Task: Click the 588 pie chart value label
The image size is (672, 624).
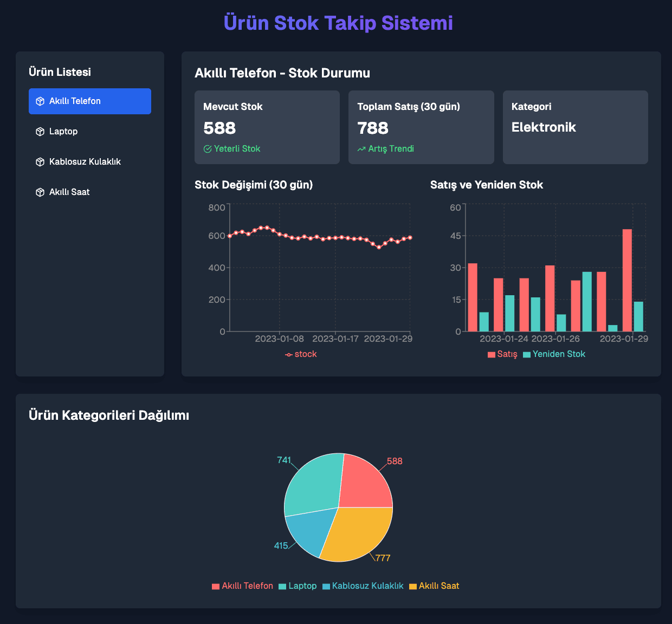Action: [x=395, y=461]
